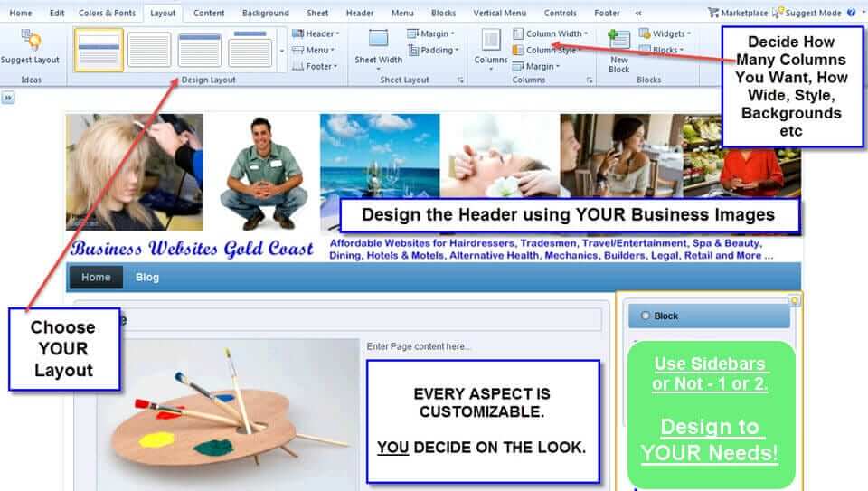Open the Marketplace cart icon
Viewport: 868px width, 491px height.
point(714,13)
